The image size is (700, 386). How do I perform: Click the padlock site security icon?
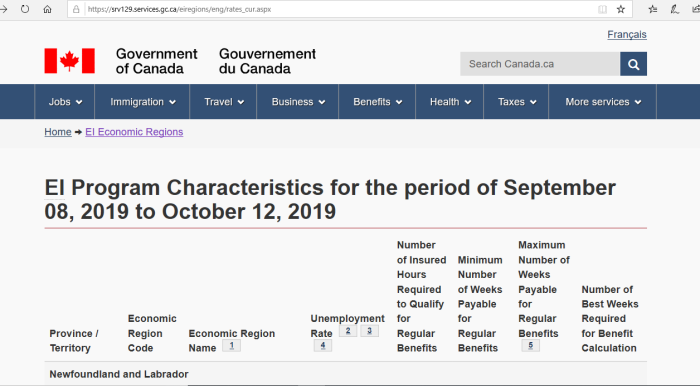pyautogui.click(x=76, y=9)
